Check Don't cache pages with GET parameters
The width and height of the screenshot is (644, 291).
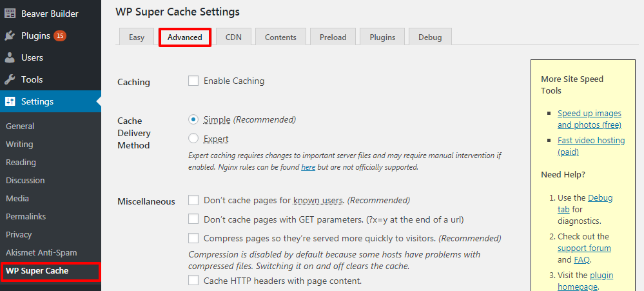pos(193,219)
